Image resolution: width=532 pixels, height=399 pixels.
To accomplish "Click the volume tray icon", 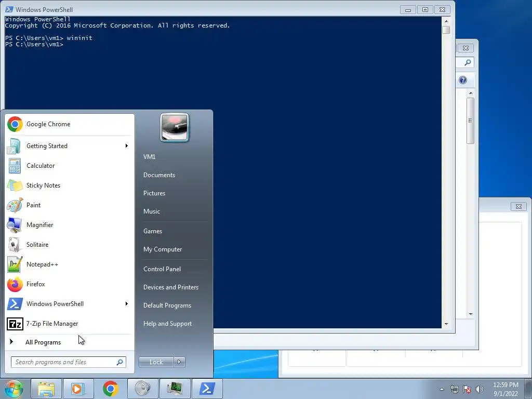I will coord(480,389).
